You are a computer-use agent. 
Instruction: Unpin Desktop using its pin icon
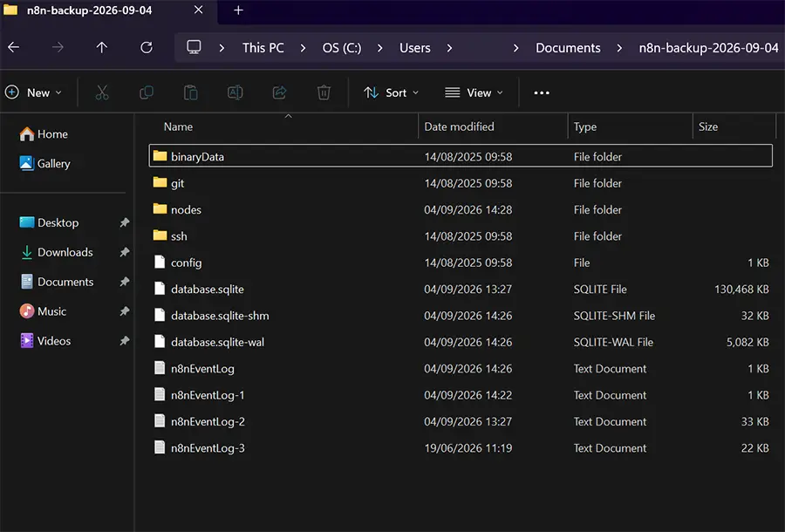point(124,222)
